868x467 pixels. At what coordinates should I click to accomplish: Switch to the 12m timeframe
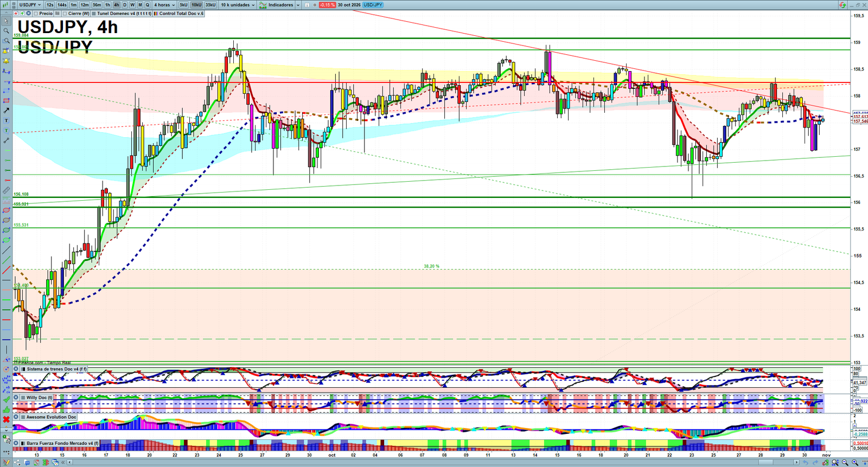pyautogui.click(x=85, y=5)
